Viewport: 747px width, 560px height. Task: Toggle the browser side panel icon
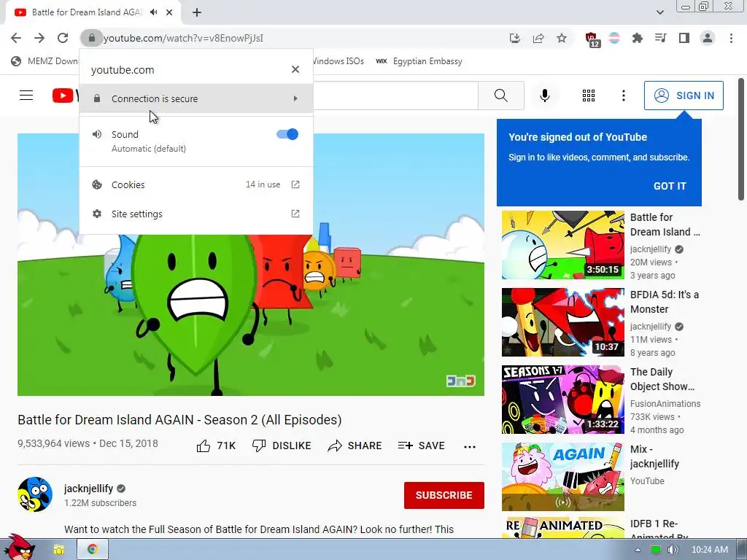click(684, 38)
